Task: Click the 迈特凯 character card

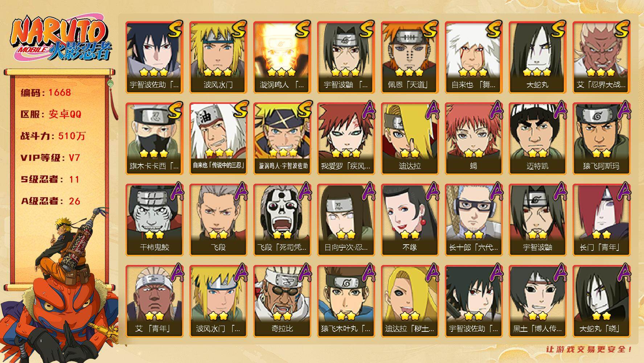Action: (538, 139)
